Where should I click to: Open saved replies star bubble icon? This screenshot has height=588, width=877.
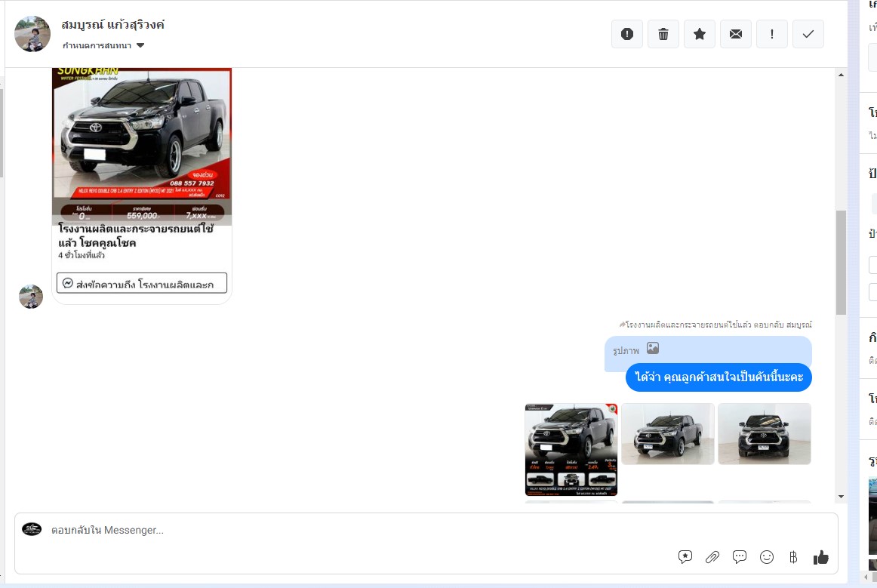click(685, 556)
